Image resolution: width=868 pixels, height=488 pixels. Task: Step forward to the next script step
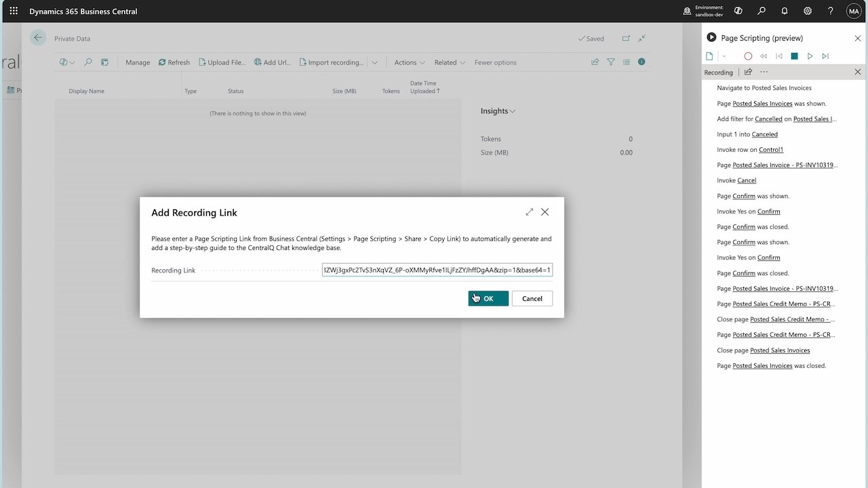pos(825,56)
